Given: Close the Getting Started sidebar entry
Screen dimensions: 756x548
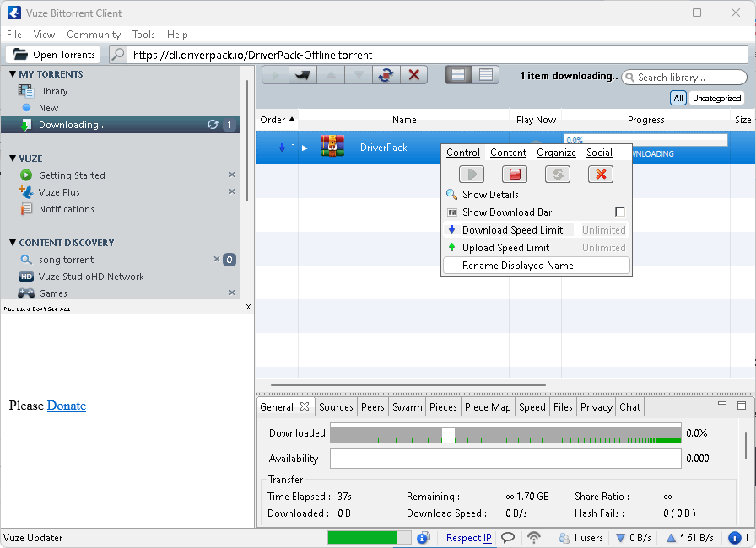Looking at the screenshot, I should 232,175.
